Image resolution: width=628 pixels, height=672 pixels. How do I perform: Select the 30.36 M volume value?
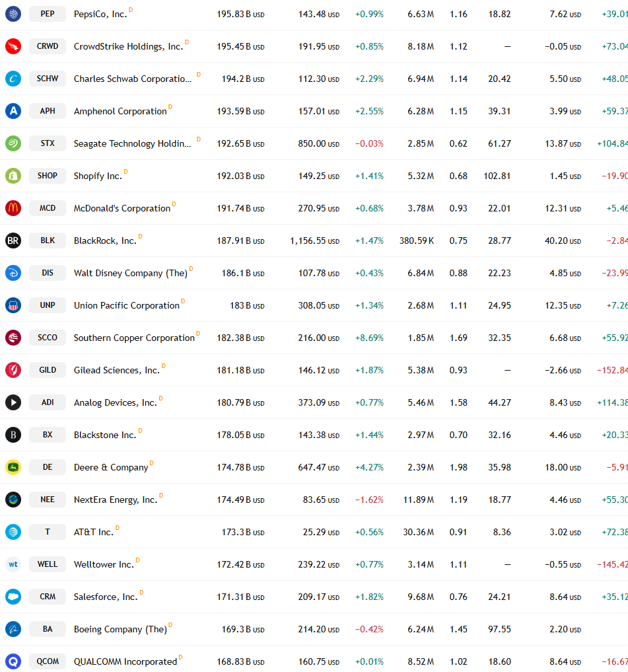tap(419, 533)
